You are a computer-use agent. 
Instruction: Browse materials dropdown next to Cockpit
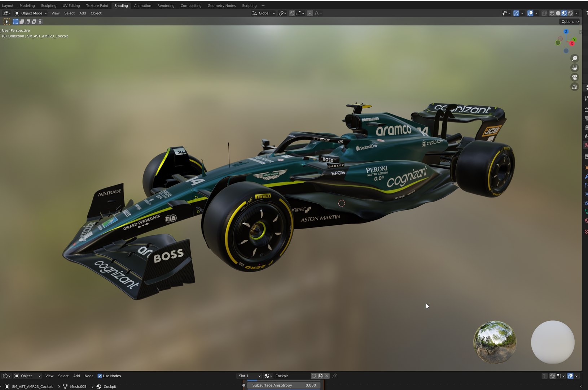pyautogui.click(x=268, y=376)
